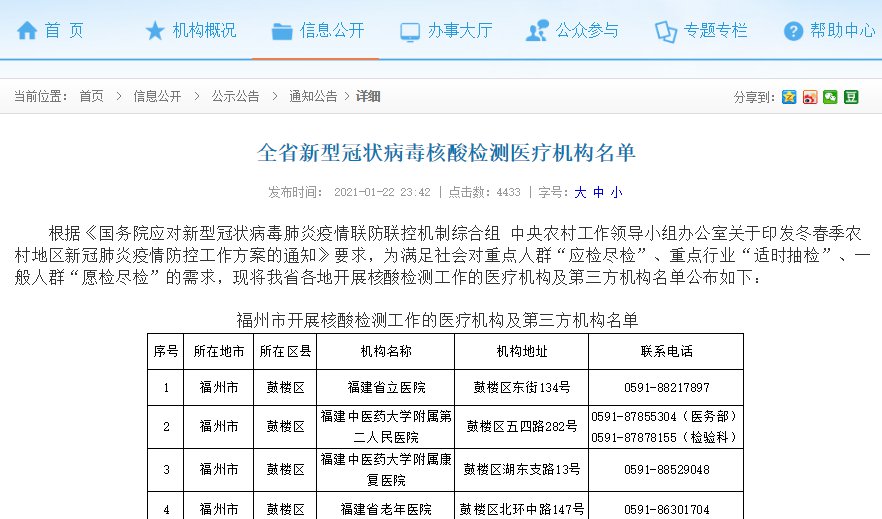Click the address 鼓楼区东街134号
The height and width of the screenshot is (519, 882).
pyautogui.click(x=521, y=387)
